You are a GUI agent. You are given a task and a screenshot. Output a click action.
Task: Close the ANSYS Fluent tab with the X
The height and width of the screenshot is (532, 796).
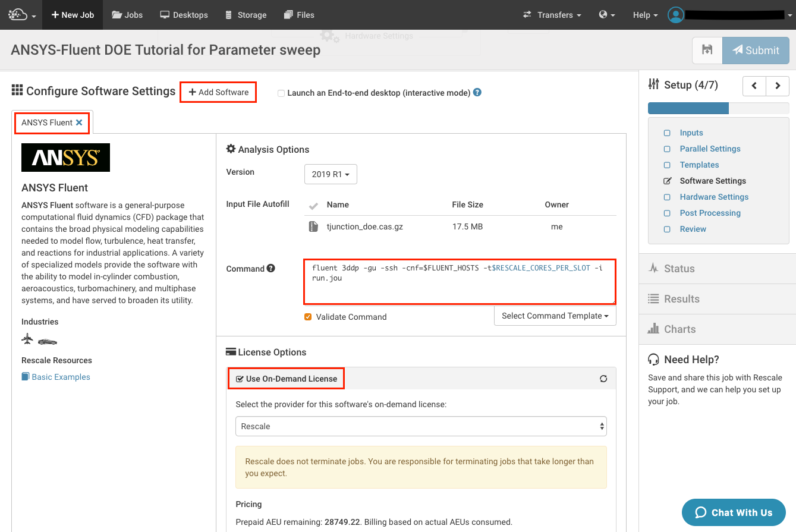pos(79,122)
